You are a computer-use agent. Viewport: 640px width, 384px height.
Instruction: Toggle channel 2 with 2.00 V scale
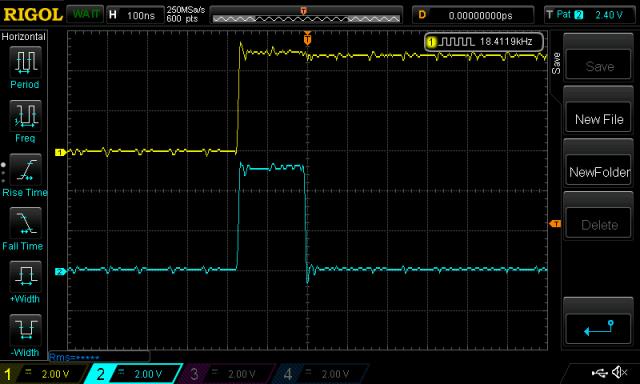tap(134, 374)
